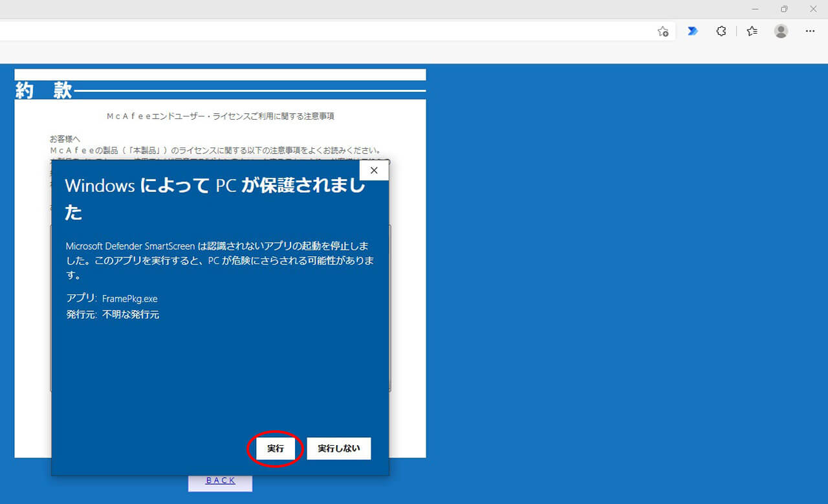
Task: Click the dialog title 'Windows によって PC が保護されました'
Action: (215, 199)
